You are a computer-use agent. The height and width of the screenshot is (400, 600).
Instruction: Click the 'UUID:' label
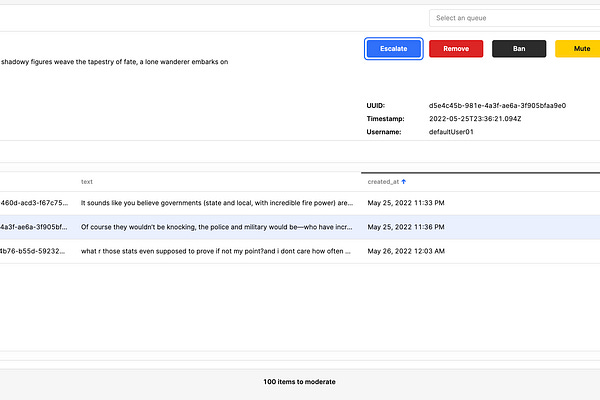coord(376,106)
